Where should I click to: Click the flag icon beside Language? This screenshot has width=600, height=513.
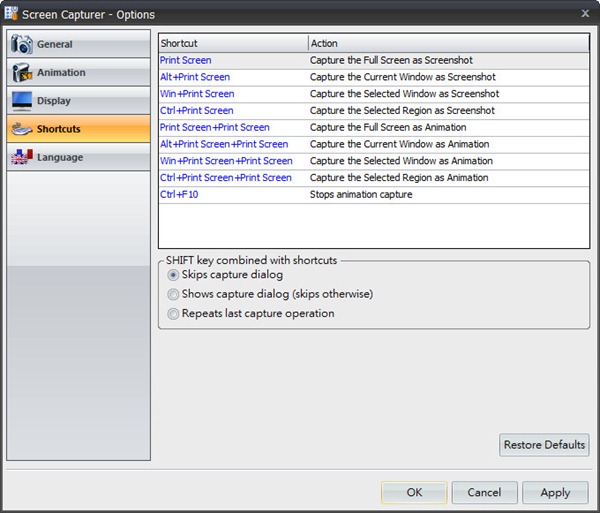click(x=21, y=157)
